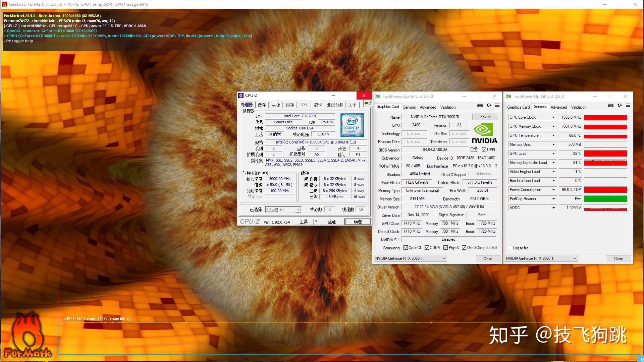The image size is (644, 362).
Task: Open the 缓存 tab in CPU-Z
Action: click(262, 105)
